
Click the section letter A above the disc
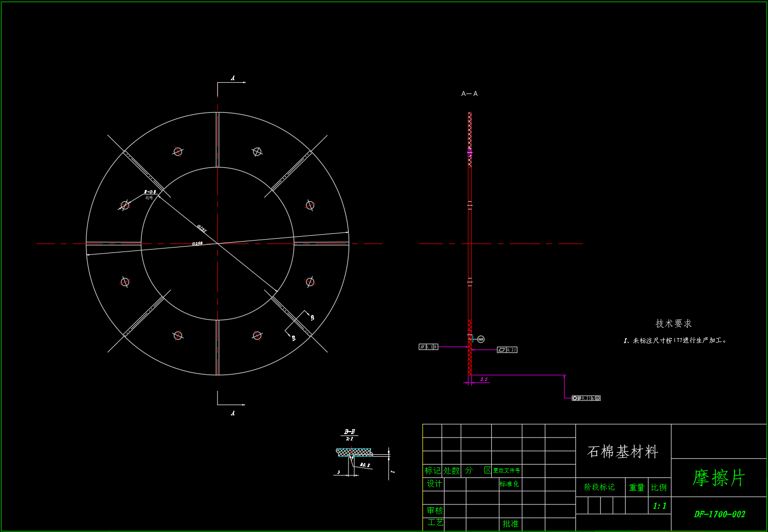[x=233, y=78]
